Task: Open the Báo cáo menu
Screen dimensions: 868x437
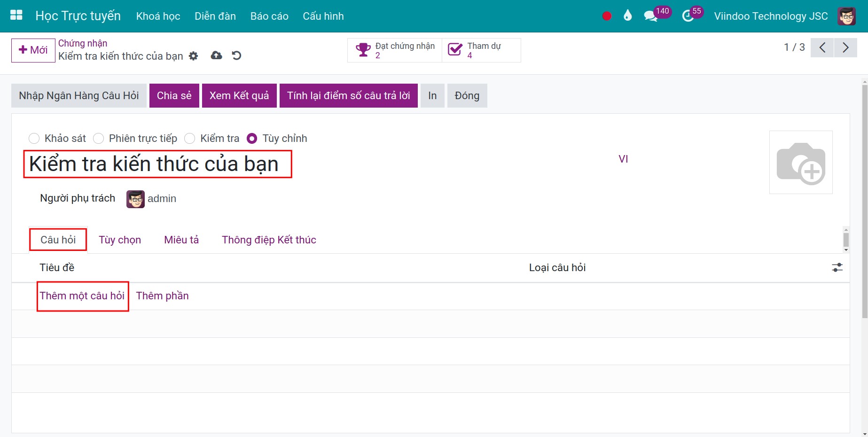Action: point(269,16)
